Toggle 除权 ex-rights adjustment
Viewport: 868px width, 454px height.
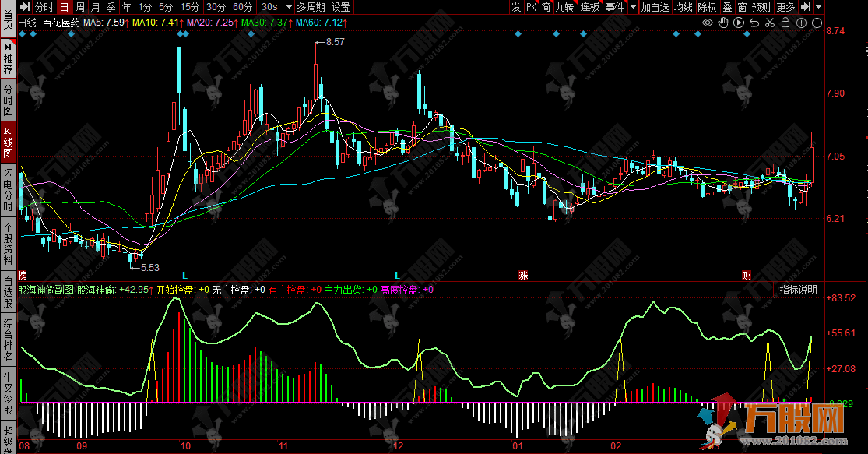coord(707,7)
